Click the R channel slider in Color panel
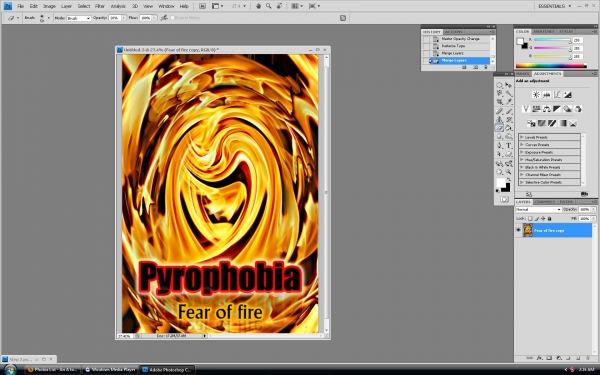This screenshot has height=375, width=600. (552, 40)
